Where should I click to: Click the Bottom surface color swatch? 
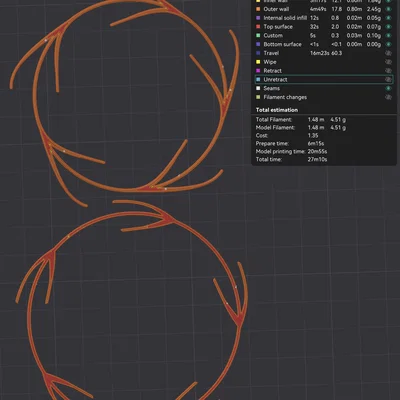click(258, 44)
